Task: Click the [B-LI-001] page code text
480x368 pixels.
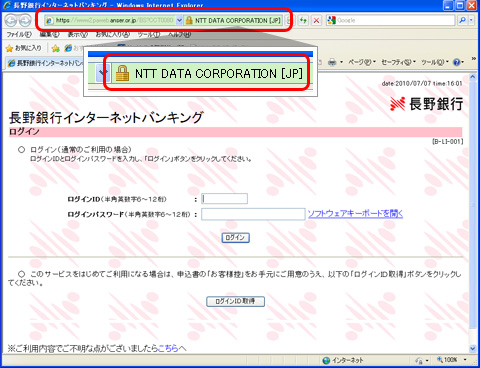Action: [448, 142]
